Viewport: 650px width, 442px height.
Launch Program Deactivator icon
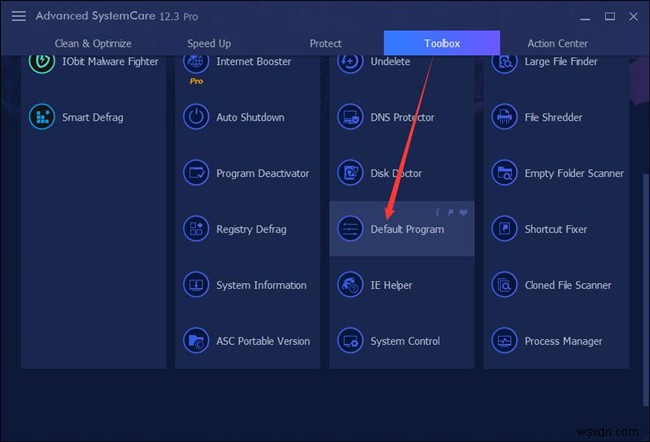click(196, 173)
